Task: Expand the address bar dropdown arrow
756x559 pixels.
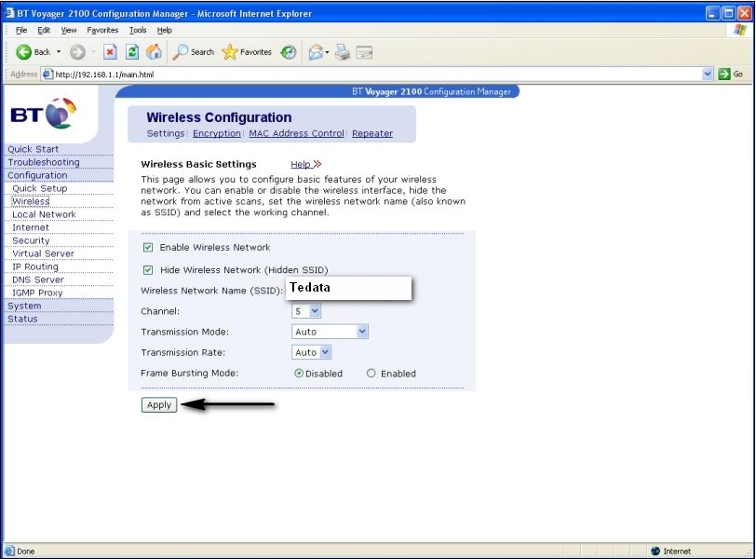Action: [708, 75]
